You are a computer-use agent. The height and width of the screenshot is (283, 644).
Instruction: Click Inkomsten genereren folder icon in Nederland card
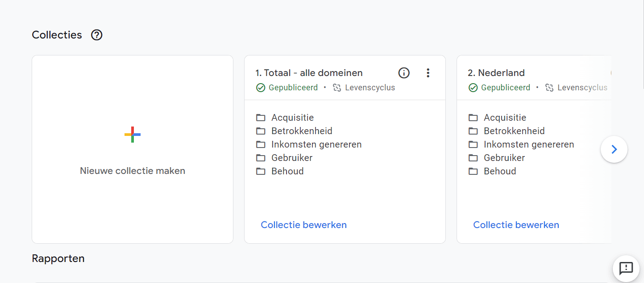pos(473,144)
